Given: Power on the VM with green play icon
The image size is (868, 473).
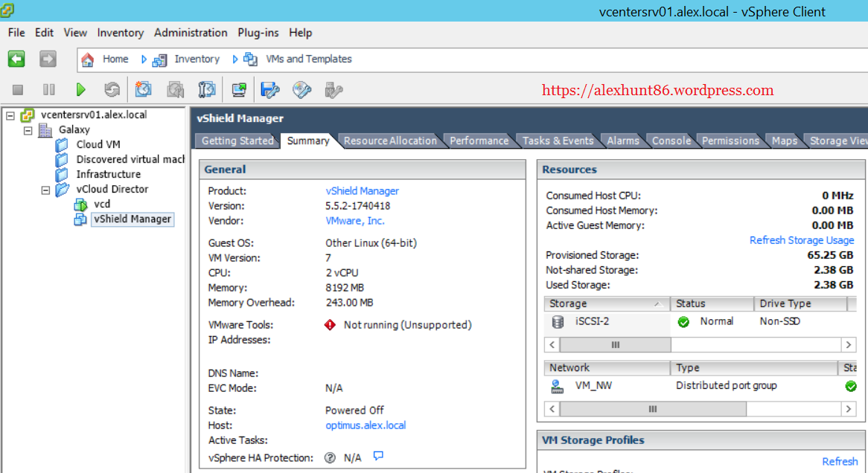Looking at the screenshot, I should pyautogui.click(x=80, y=90).
